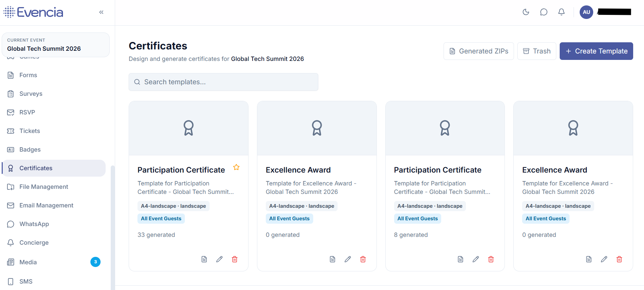This screenshot has height=290, width=644.
Task: Open the 8 generated Participation Certificate thumbnail
Action: [445, 128]
